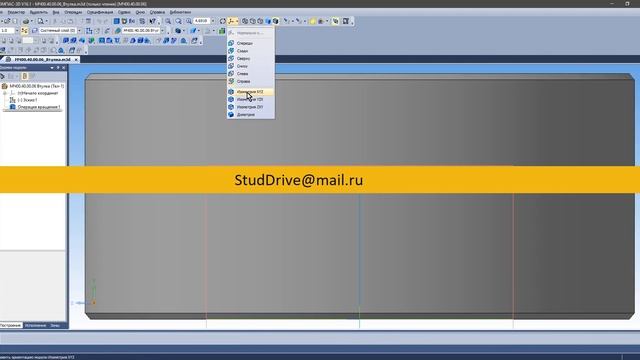Close the model tree panel

[63, 68]
